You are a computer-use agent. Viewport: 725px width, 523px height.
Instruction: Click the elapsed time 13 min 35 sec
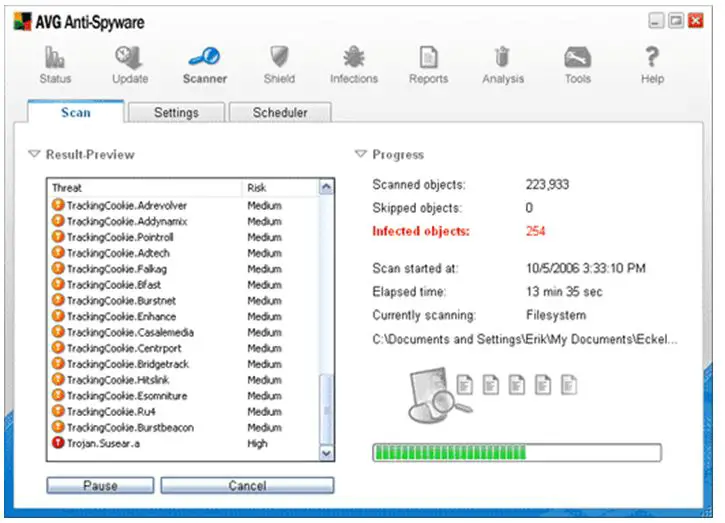pyautogui.click(x=564, y=292)
